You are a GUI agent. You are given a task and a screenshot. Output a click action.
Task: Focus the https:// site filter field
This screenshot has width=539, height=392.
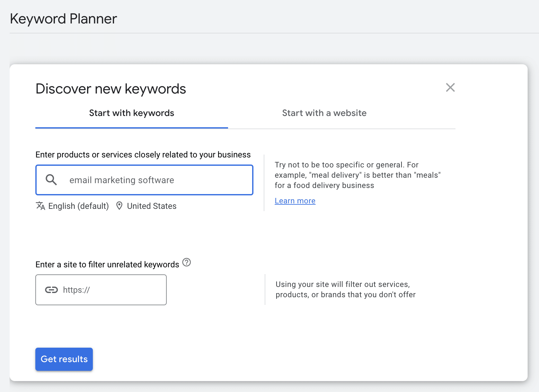(101, 290)
